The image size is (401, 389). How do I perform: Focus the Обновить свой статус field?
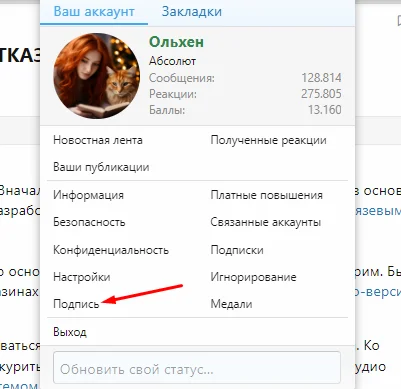[x=197, y=367]
